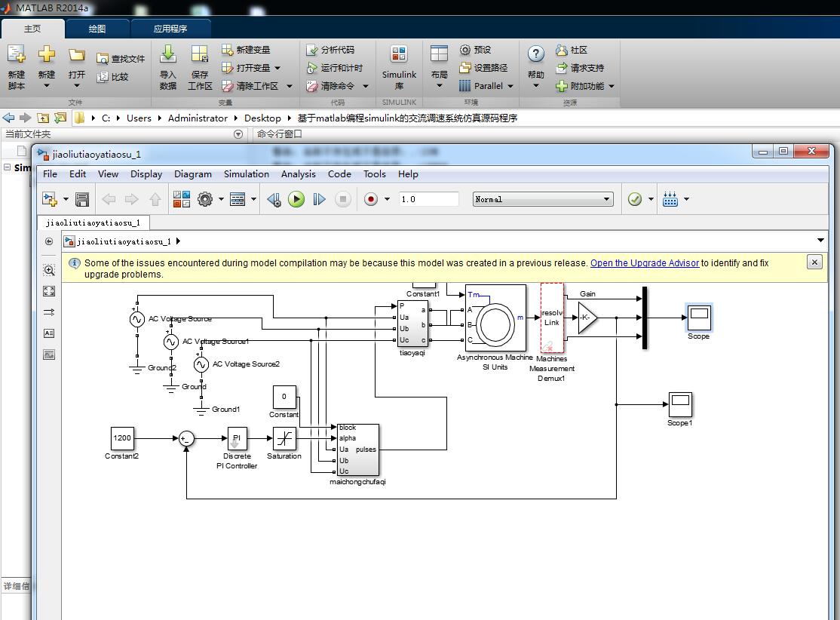Expand the Build Model dropdown arrow
This screenshot has width=840, height=620.
[686, 199]
